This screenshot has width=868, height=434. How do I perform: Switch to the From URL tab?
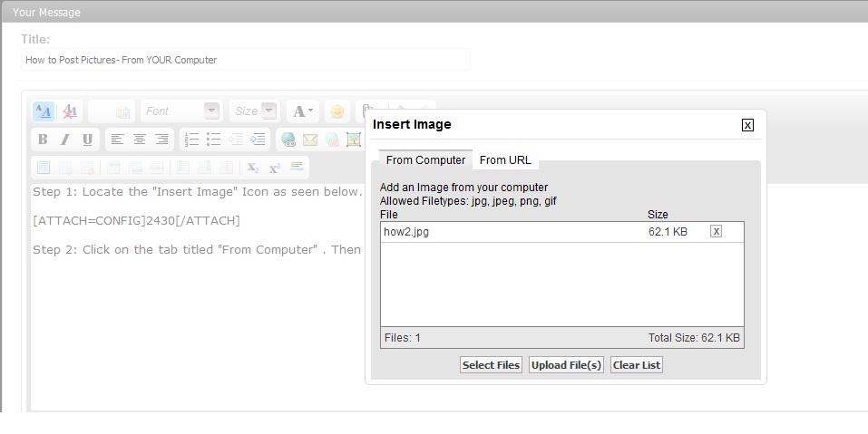[505, 160]
